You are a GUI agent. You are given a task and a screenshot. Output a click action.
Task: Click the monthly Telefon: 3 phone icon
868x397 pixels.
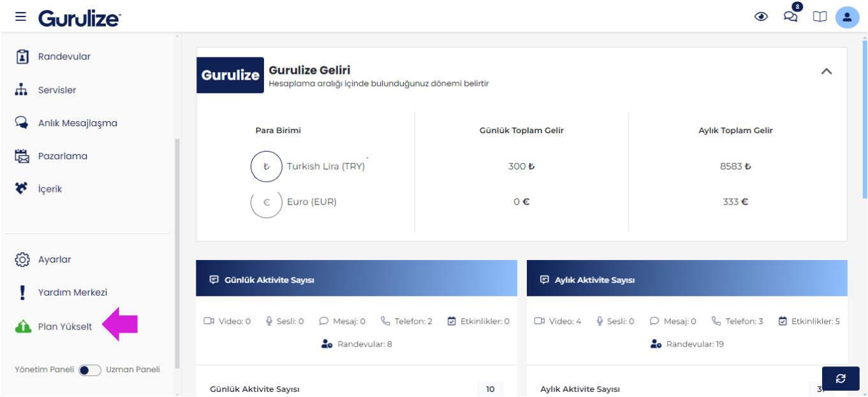click(x=716, y=321)
